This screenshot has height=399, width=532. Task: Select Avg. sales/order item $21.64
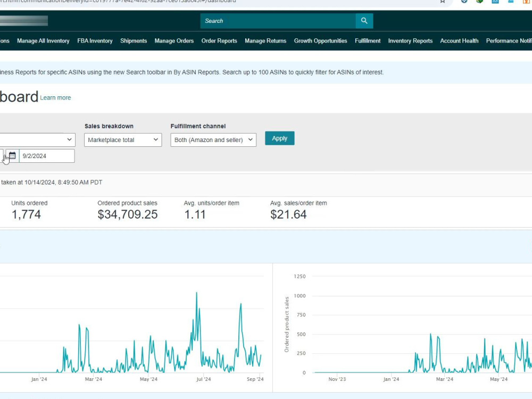(288, 214)
